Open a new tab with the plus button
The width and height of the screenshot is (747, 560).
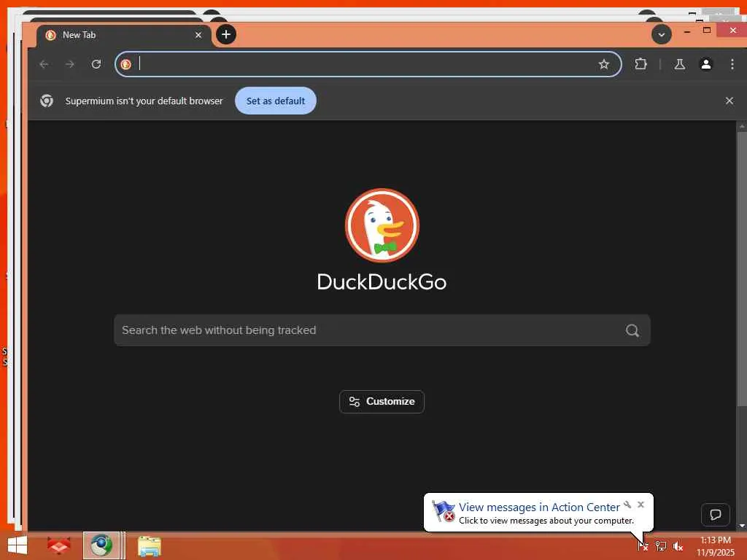click(226, 34)
